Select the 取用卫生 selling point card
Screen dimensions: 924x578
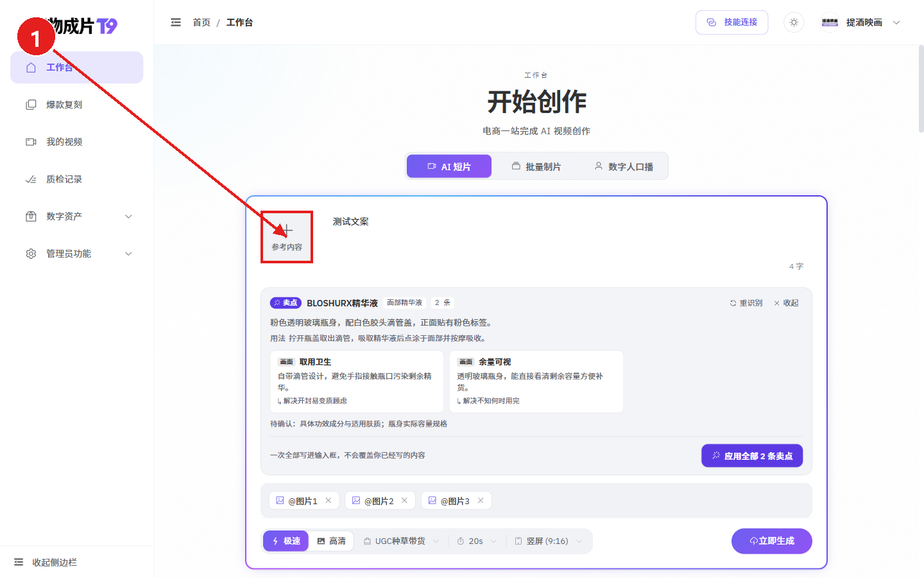coord(357,381)
